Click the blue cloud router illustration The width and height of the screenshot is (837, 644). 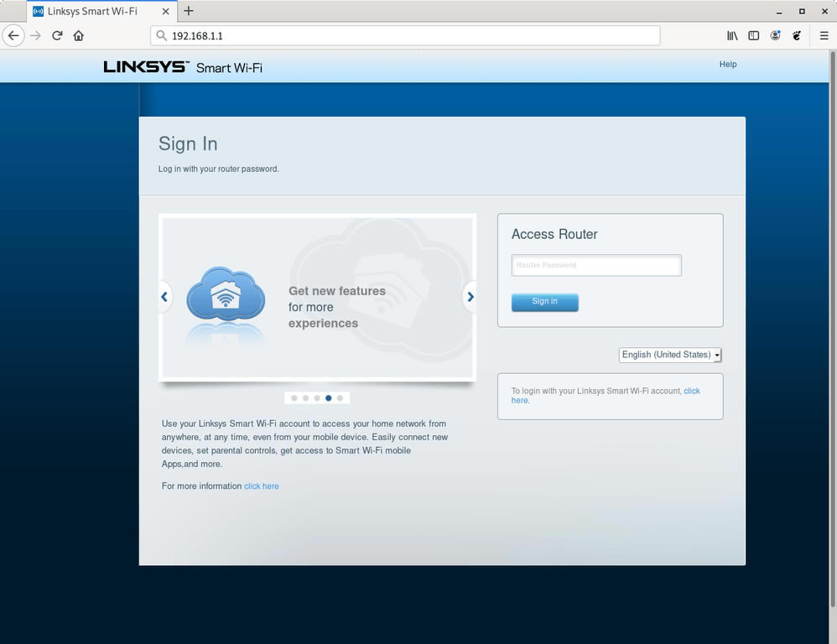click(225, 296)
